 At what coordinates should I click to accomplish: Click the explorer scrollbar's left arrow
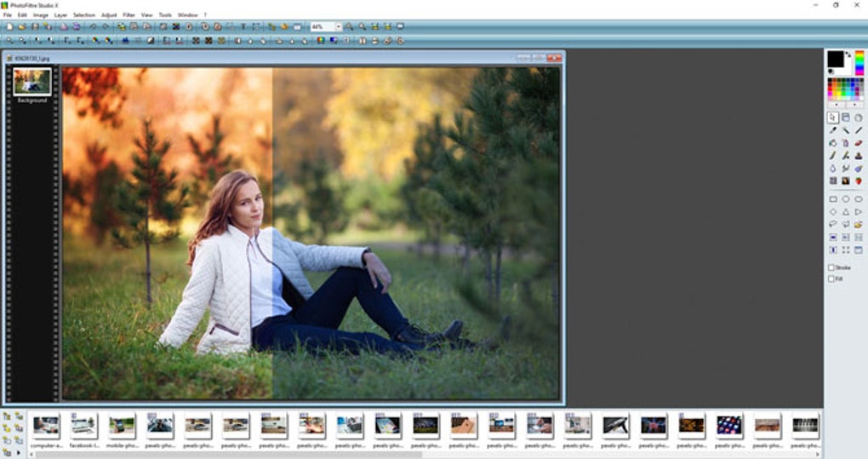point(31,455)
